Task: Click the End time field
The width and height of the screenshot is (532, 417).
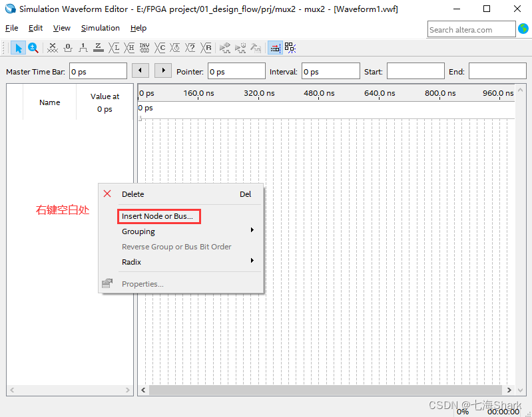Action: [x=497, y=71]
